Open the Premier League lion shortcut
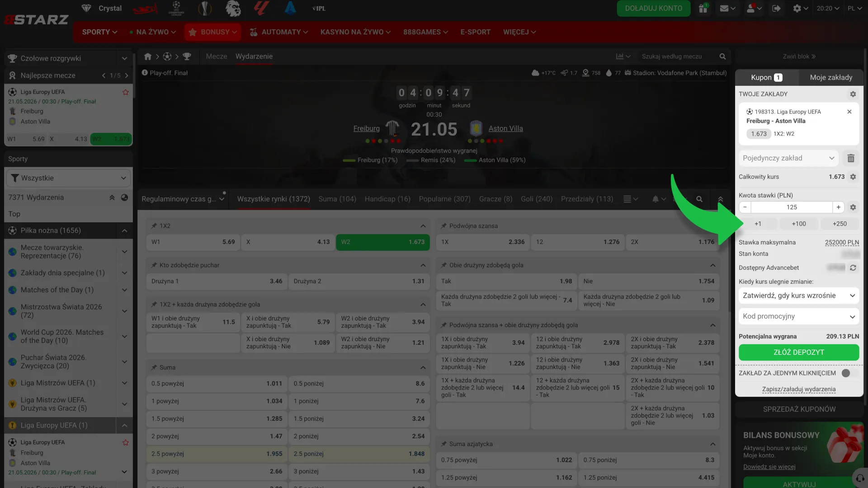Viewport: 868px width, 488px height. (233, 8)
